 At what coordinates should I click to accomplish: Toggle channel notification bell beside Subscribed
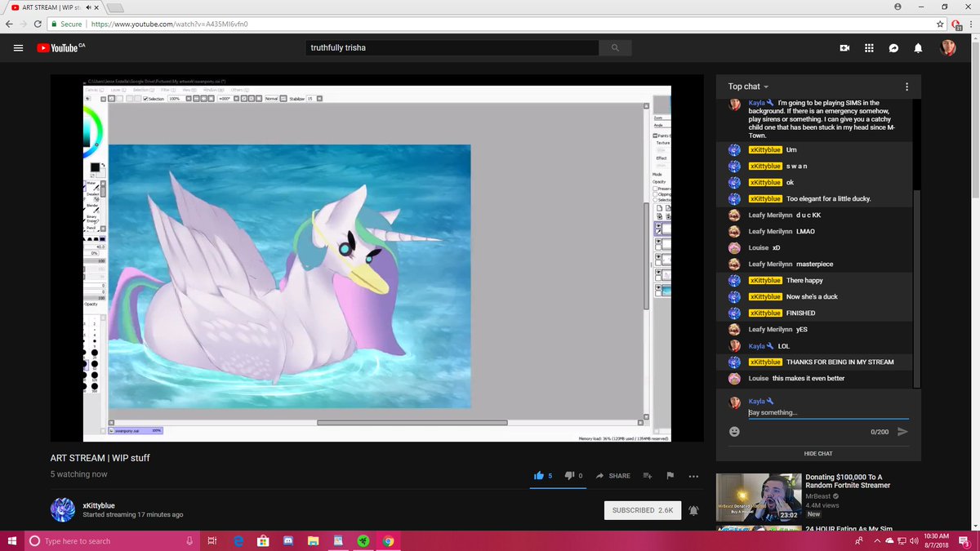693,510
